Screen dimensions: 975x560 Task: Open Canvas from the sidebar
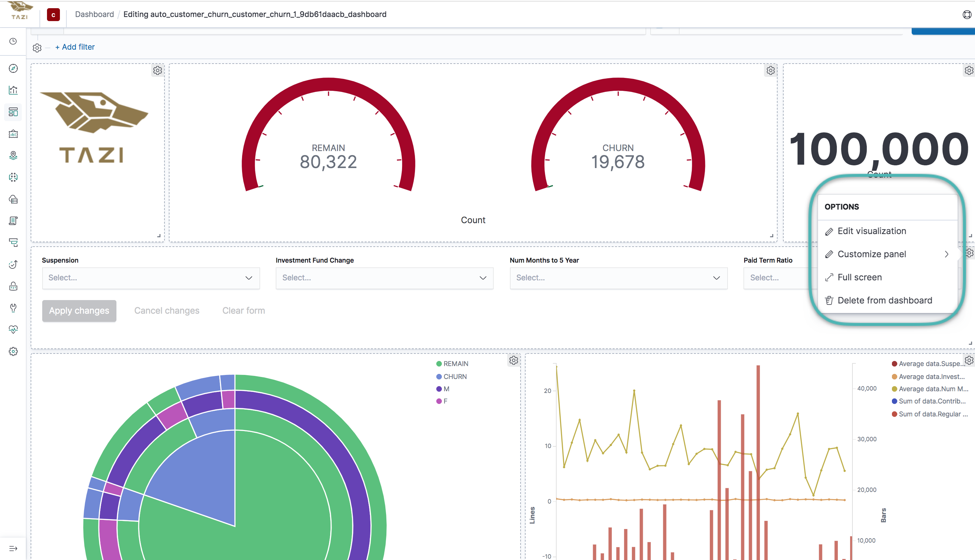(x=13, y=134)
